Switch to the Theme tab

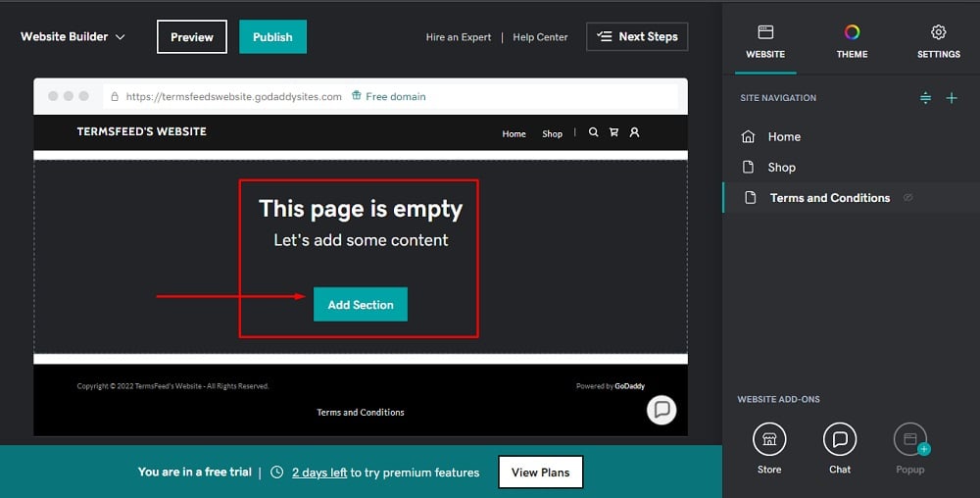pos(852,42)
